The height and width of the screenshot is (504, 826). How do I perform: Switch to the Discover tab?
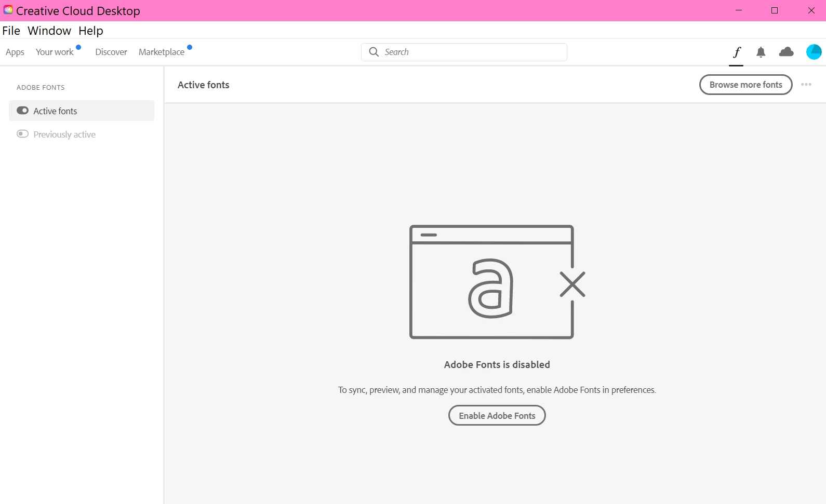(x=111, y=52)
